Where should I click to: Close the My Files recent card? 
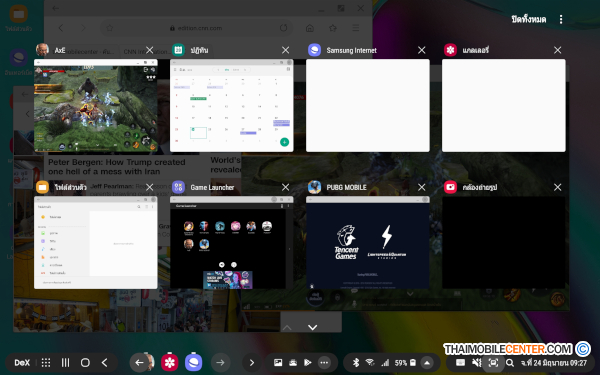150,187
